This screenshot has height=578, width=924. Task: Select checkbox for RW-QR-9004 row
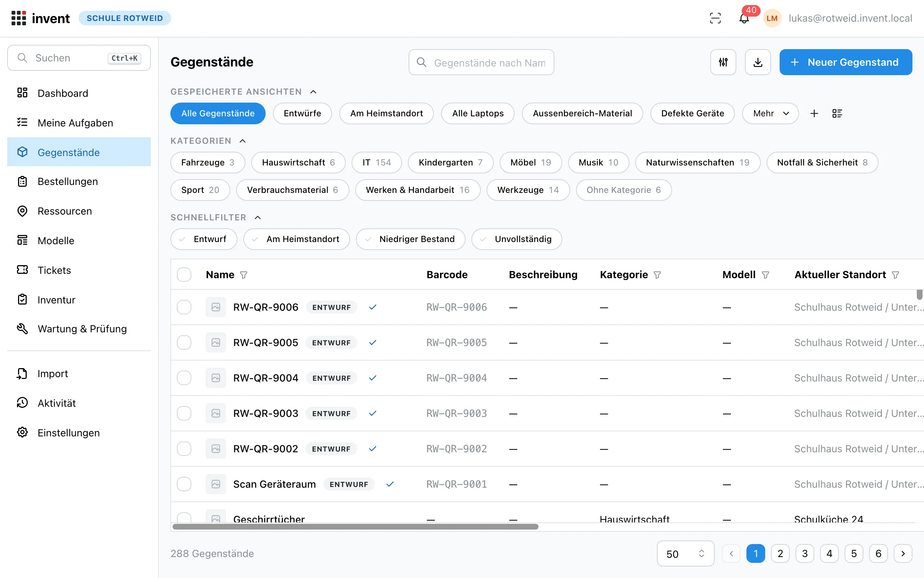click(x=184, y=378)
